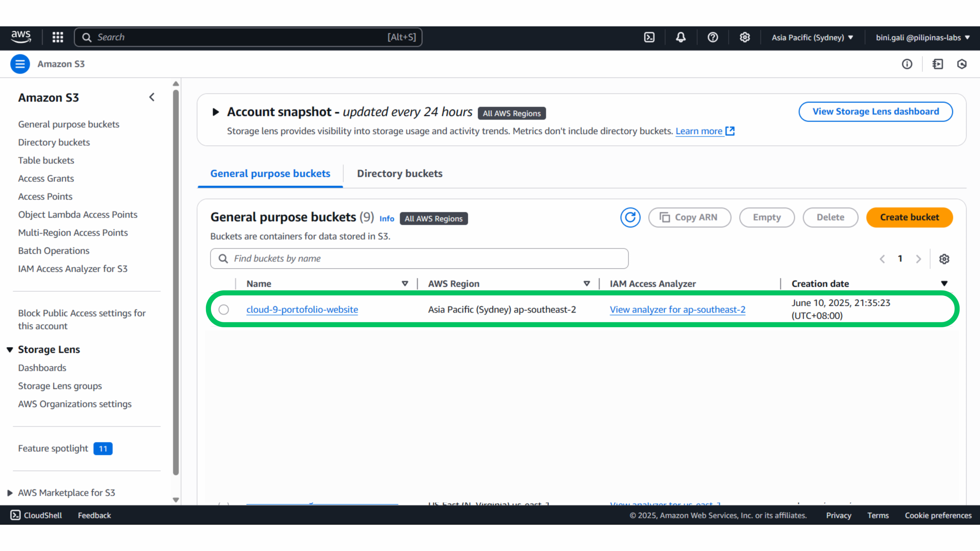Open Cookie preferences in footer
The height and width of the screenshot is (551, 980).
pyautogui.click(x=938, y=515)
